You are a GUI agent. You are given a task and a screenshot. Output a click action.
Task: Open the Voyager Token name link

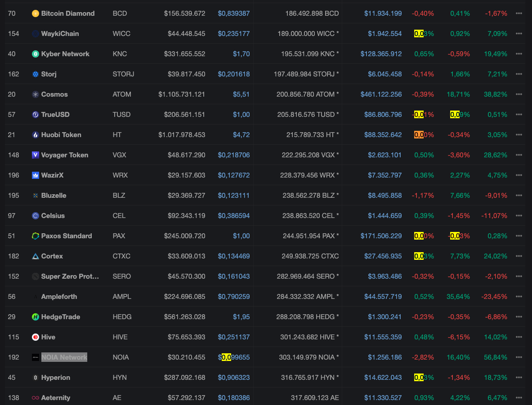pyautogui.click(x=64, y=155)
